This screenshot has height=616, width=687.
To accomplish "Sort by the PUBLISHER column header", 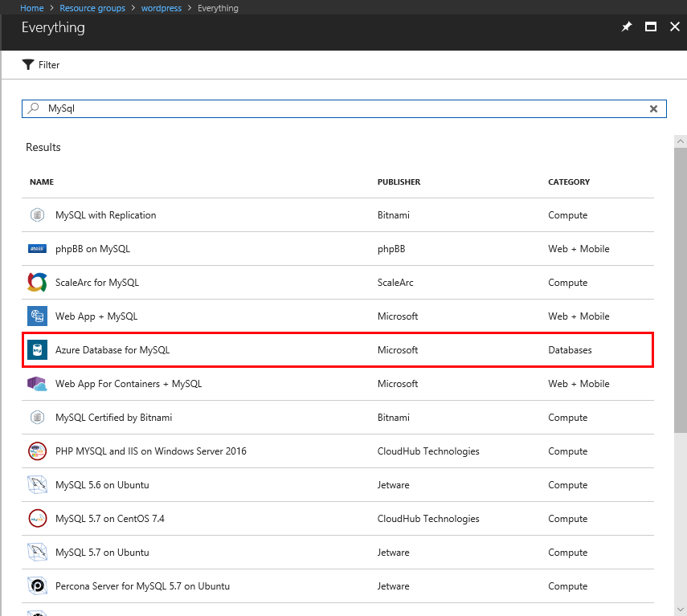I will click(399, 182).
